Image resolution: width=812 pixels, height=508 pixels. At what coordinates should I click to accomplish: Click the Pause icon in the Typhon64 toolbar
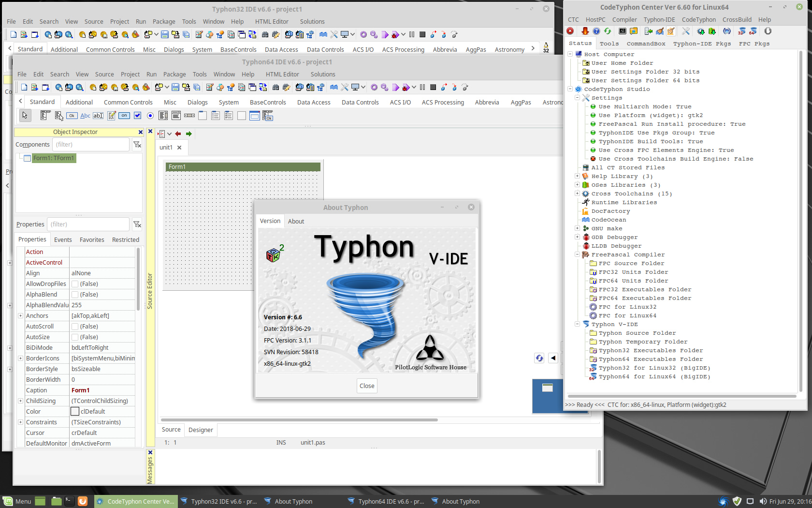point(422,87)
